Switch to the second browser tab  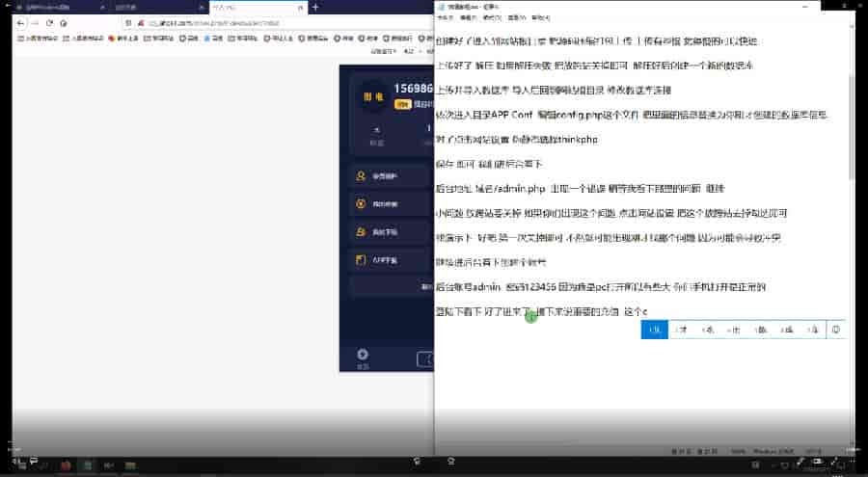tap(158, 8)
